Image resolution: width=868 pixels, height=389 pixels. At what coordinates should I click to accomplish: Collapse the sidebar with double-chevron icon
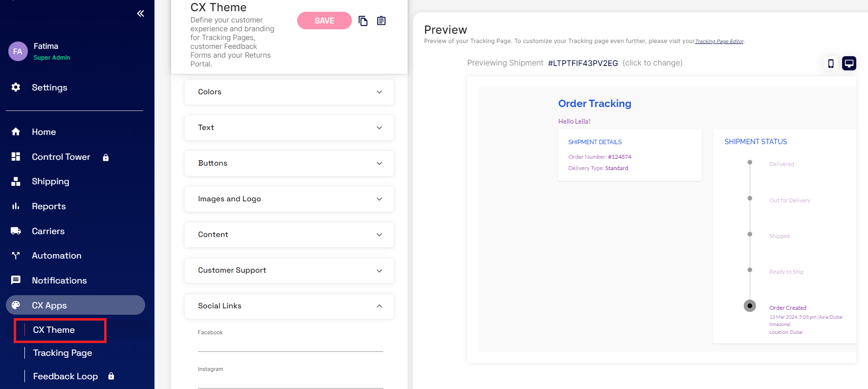point(140,14)
